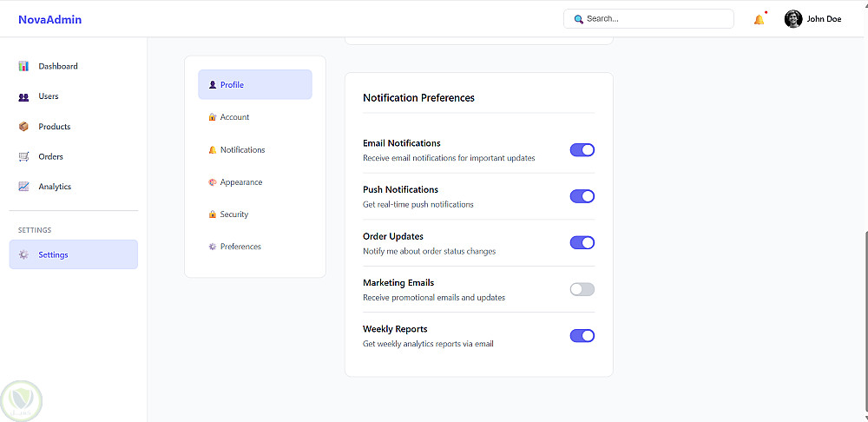Click the Products box icon

coord(23,127)
